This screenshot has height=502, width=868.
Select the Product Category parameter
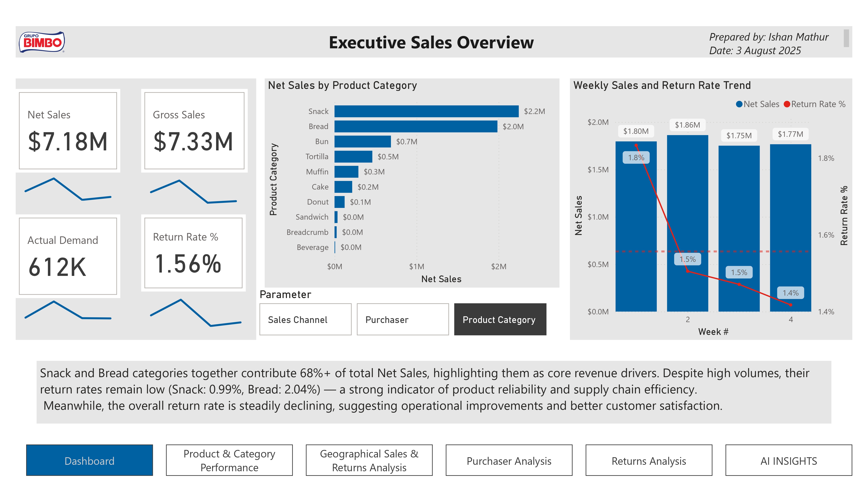click(500, 319)
